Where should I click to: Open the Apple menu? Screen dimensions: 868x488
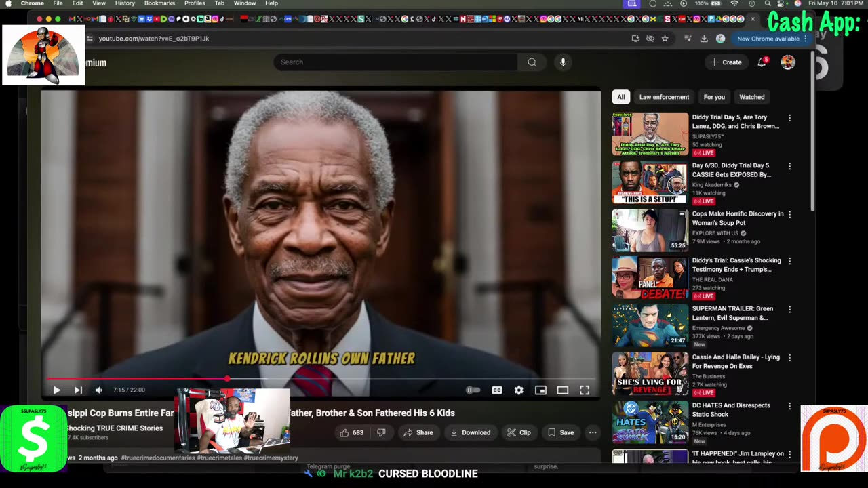tap(8, 3)
